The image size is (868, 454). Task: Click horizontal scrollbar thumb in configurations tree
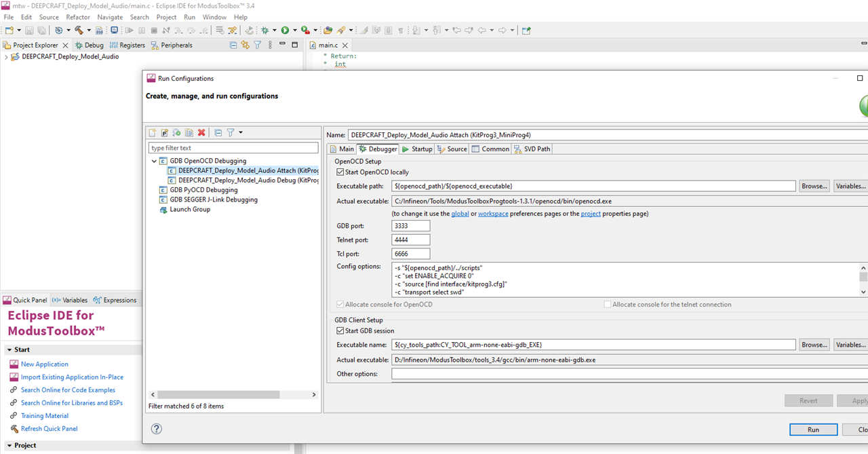coord(220,394)
